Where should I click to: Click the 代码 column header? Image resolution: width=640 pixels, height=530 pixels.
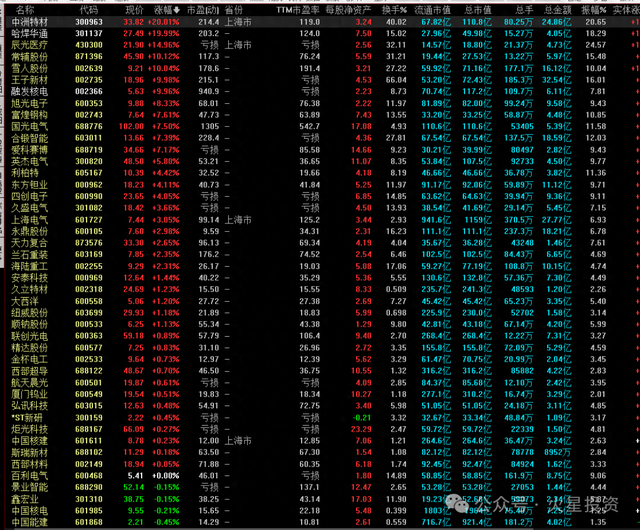tap(89, 10)
